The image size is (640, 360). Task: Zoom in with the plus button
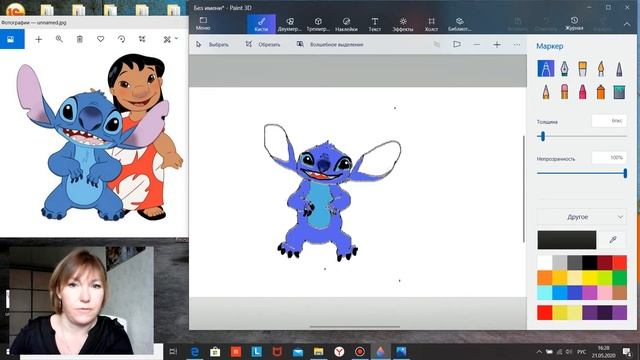coord(497,44)
